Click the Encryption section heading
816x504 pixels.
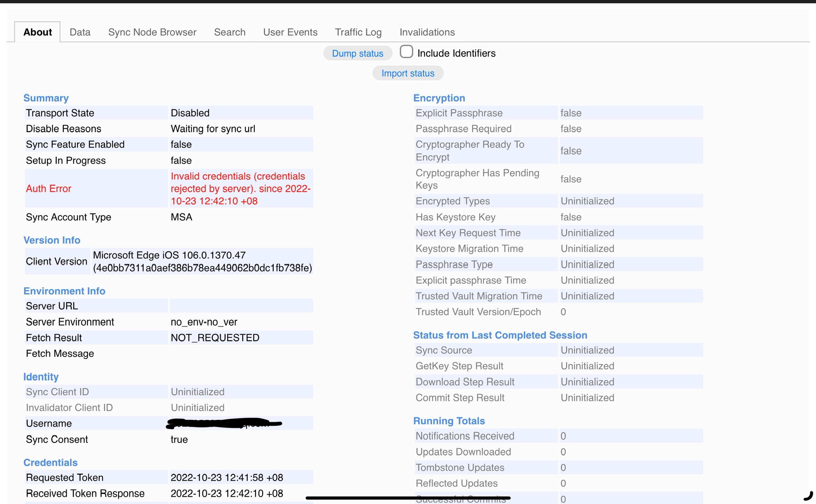439,98
